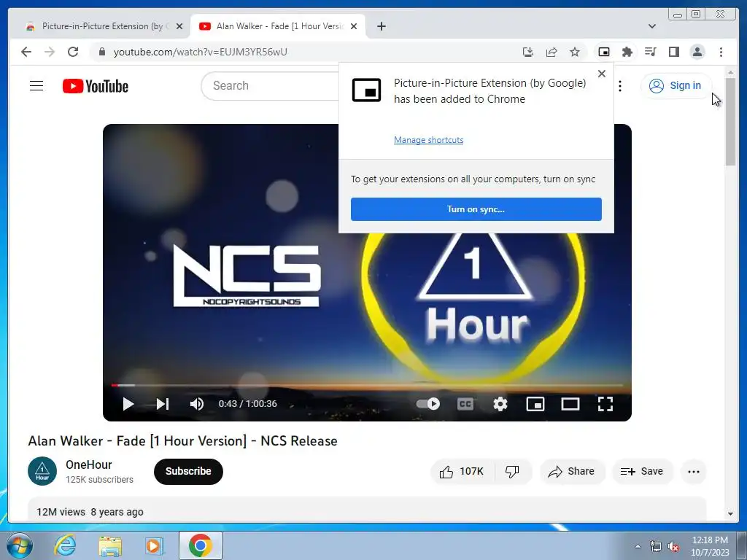Screen dimensions: 747x560
Task: Open more actions ellipsis menu
Action: [x=694, y=472]
